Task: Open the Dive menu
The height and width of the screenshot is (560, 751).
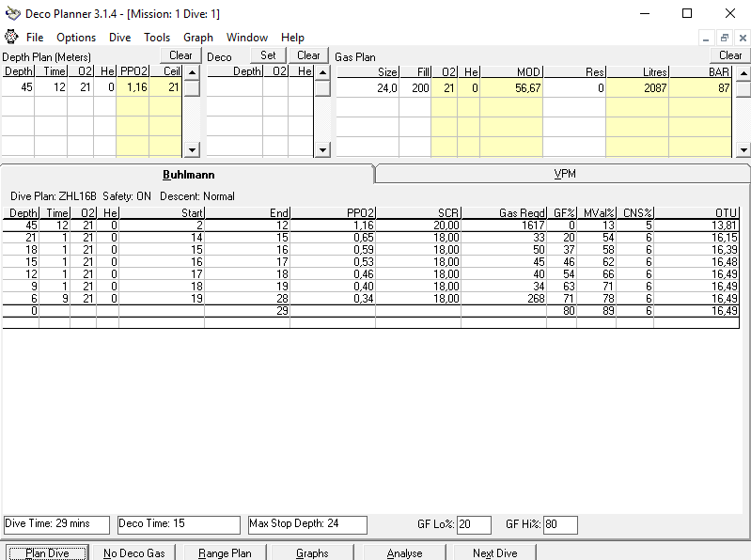Action: pyautogui.click(x=119, y=38)
